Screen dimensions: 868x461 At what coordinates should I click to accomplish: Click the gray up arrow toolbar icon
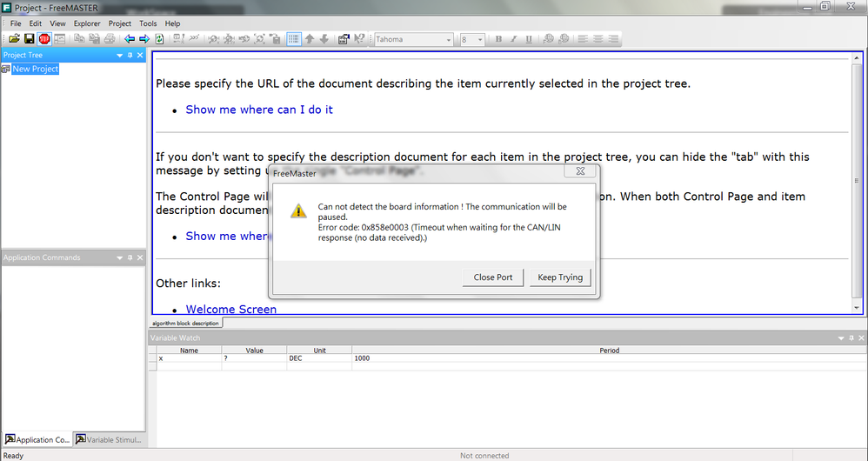point(310,39)
